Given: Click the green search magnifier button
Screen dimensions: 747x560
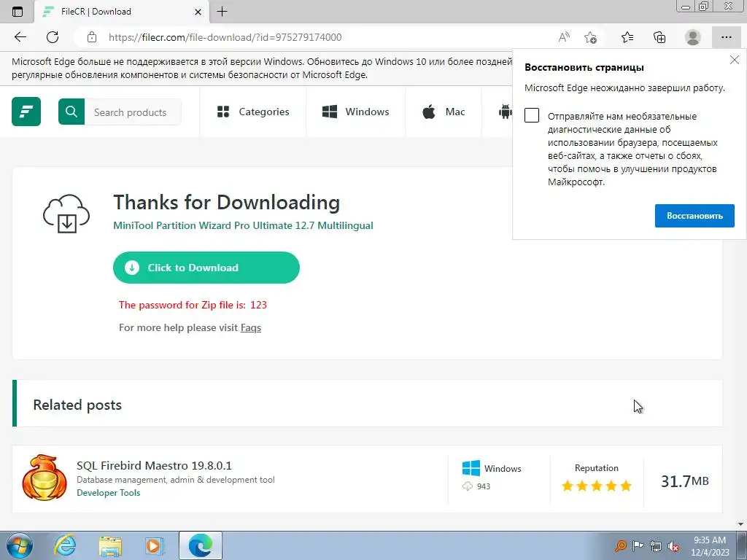Looking at the screenshot, I should (x=71, y=112).
